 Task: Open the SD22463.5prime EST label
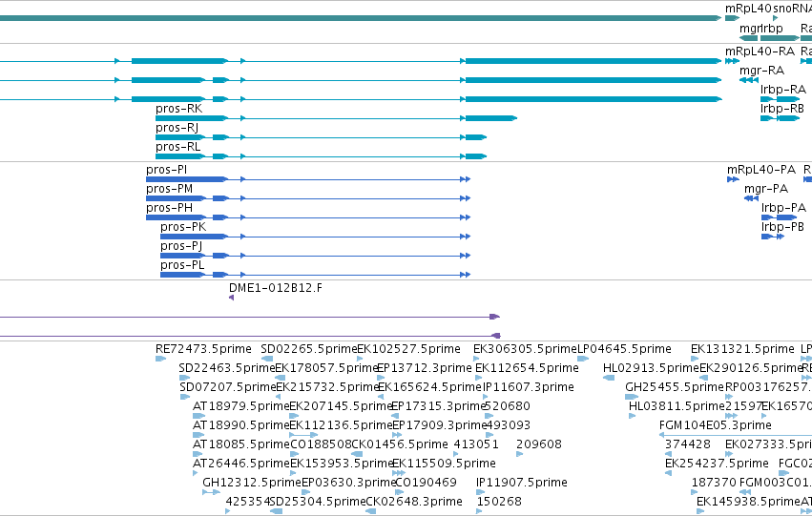tap(227, 368)
